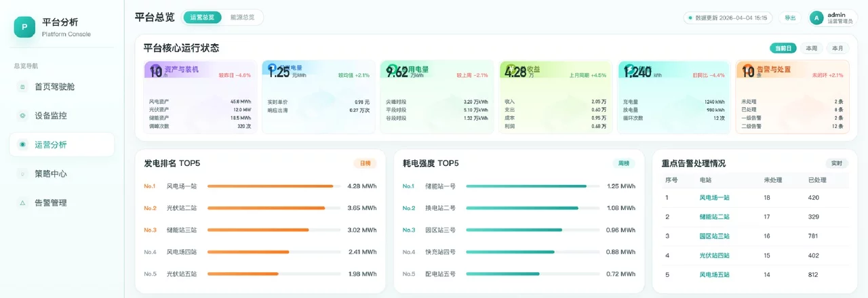This screenshot has height=298, width=868.
Task: Click the green data update status dot
Action: [690, 18]
